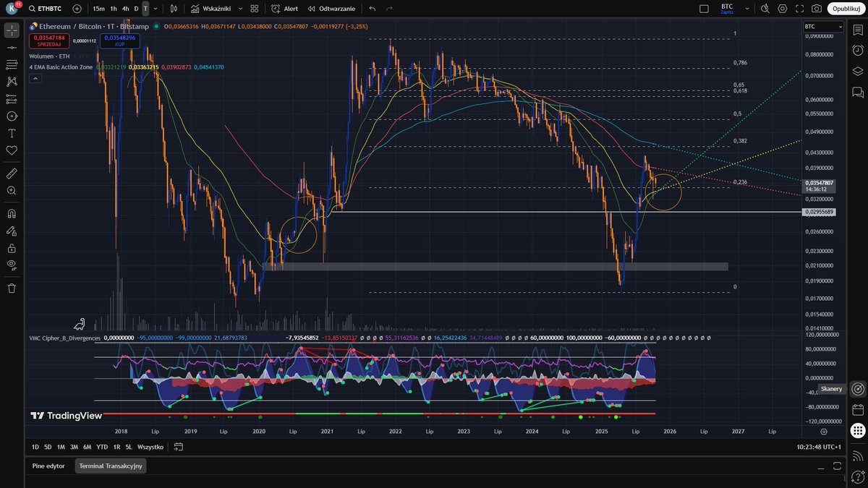Hide all drawings with eye icon

(x=12, y=265)
